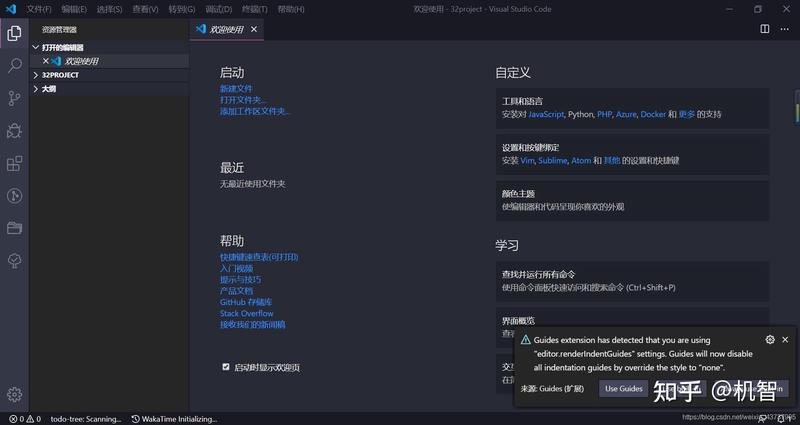
Task: Open the Explorer view in the activity bar
Action: [x=14, y=33]
